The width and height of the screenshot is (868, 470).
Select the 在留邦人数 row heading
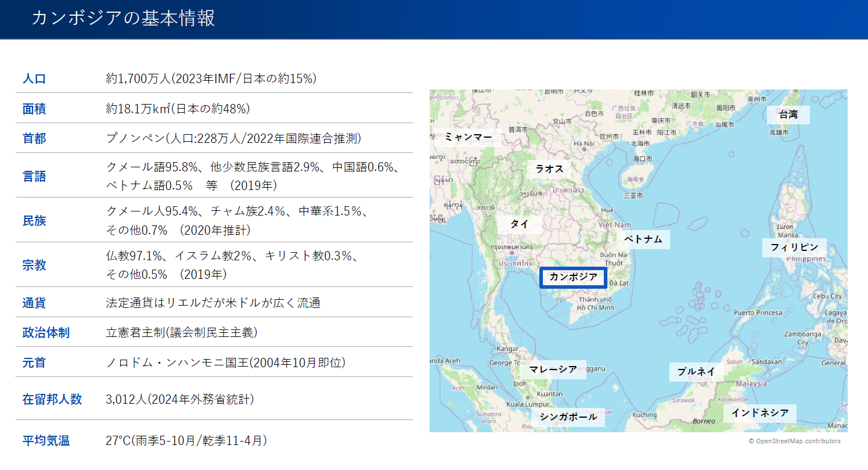coord(52,399)
